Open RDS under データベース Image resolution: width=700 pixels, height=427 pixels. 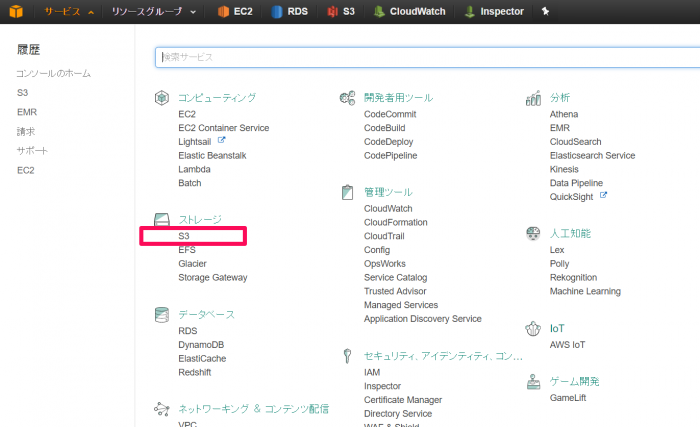[x=188, y=331]
